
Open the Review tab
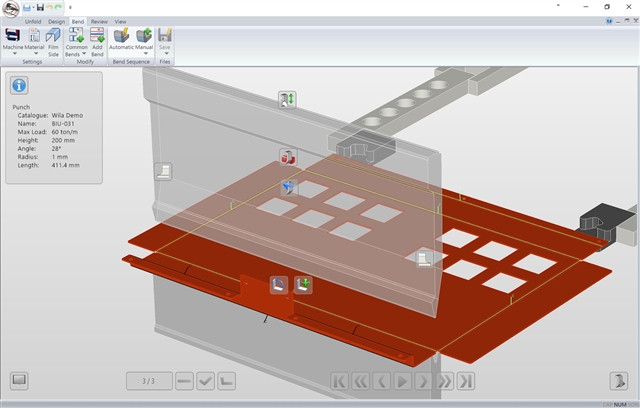click(x=99, y=20)
